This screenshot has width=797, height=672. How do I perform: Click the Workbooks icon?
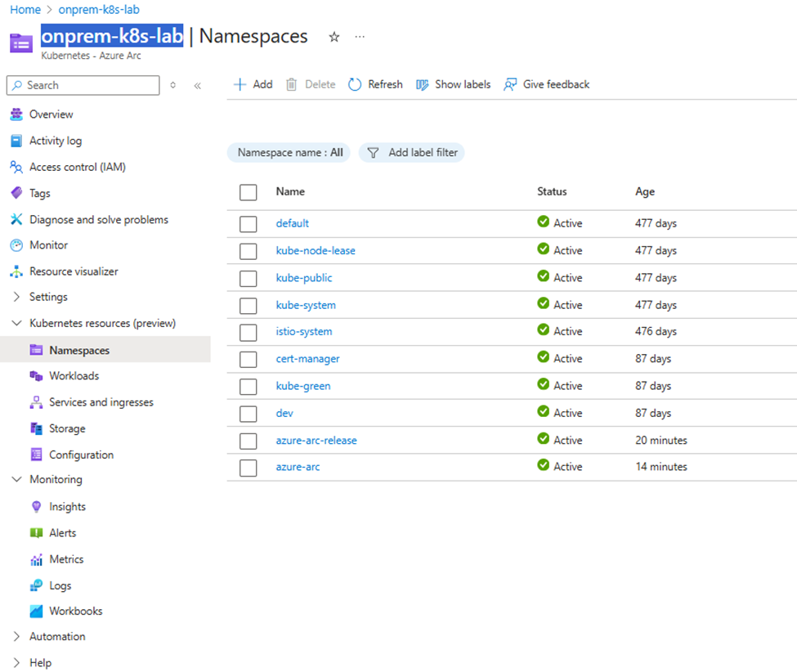[36, 611]
